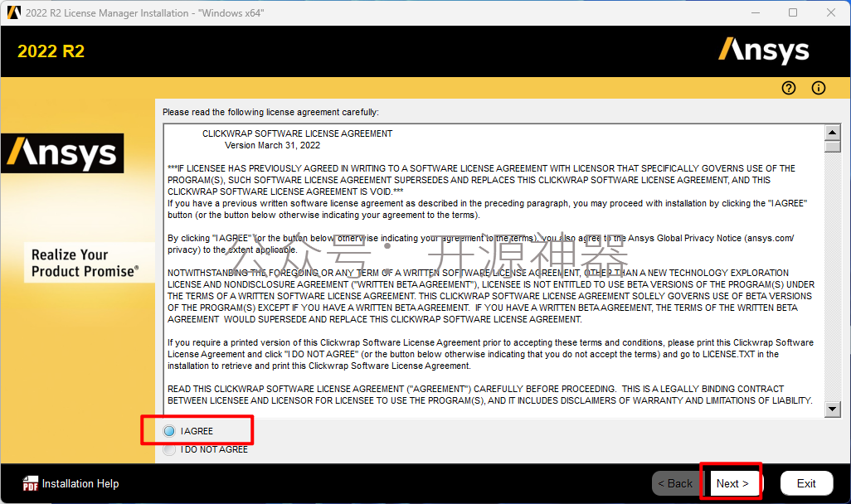Screen dimensions: 851x504
Task: Select the I AGREE radio button
Action: [169, 431]
